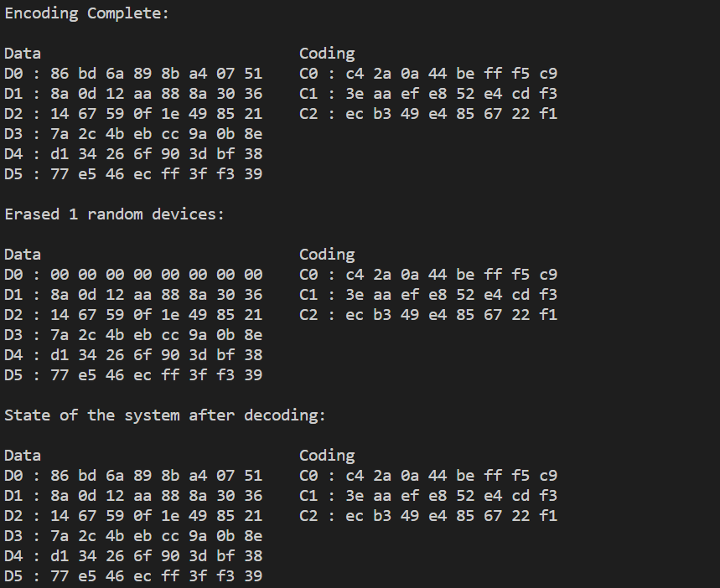The height and width of the screenshot is (588, 720).
Task: Click the D4 row in the after-decoding section
Action: tap(133, 556)
